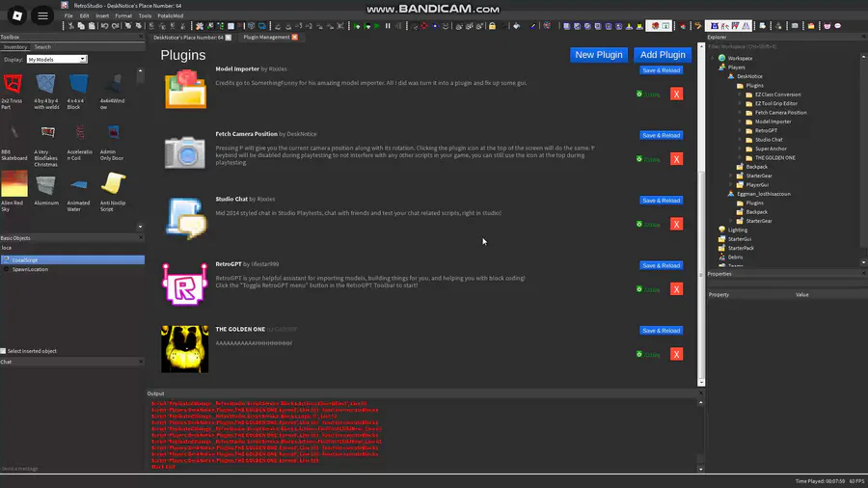Toggle the Active checkbox for Model Importer
Screen dimensions: 868x488
[x=639, y=95]
